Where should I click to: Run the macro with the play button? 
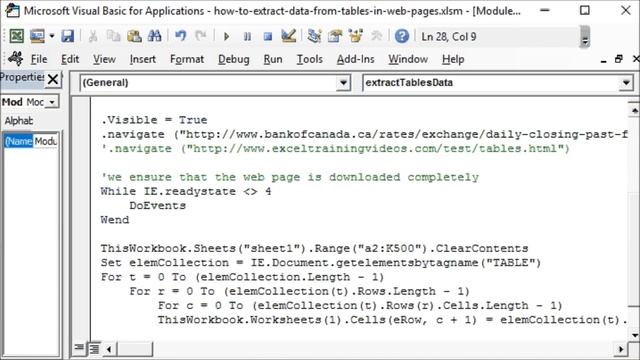point(227,37)
